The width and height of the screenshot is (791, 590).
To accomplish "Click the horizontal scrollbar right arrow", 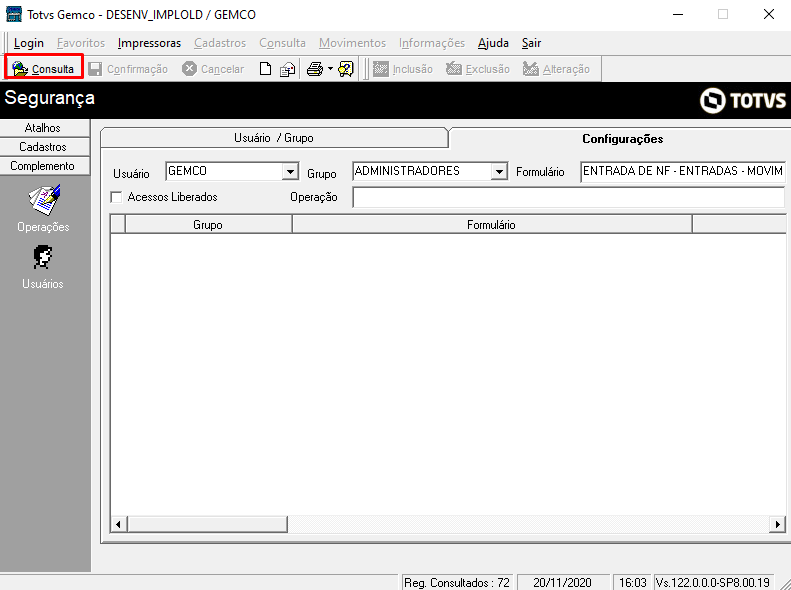I will click(x=777, y=524).
